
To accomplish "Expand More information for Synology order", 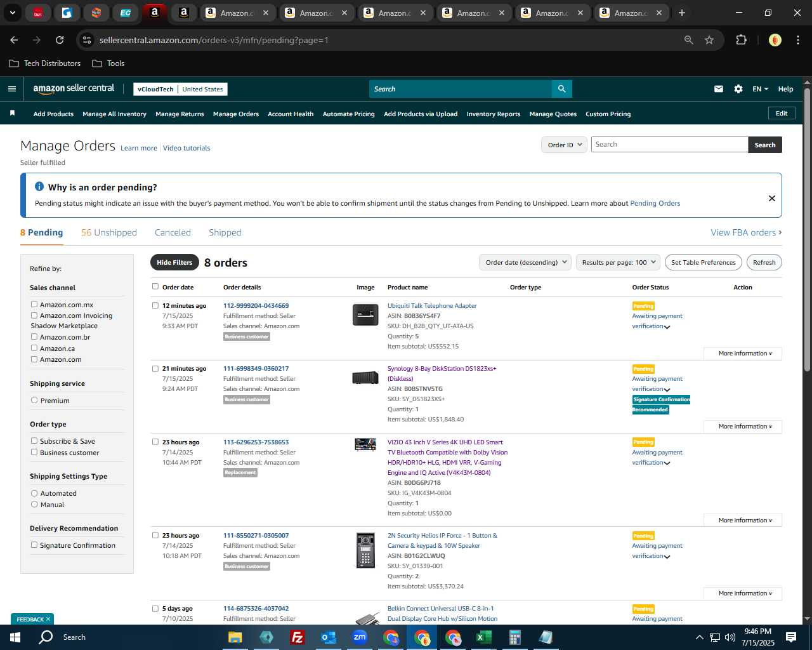I will (x=743, y=427).
